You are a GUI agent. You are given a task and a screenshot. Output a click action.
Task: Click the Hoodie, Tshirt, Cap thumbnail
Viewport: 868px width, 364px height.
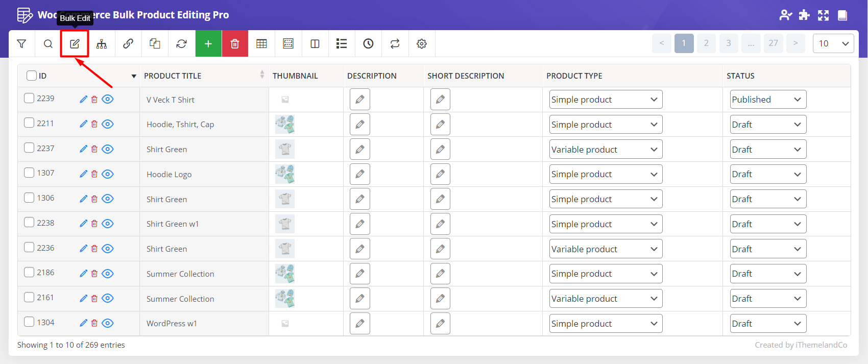(285, 124)
